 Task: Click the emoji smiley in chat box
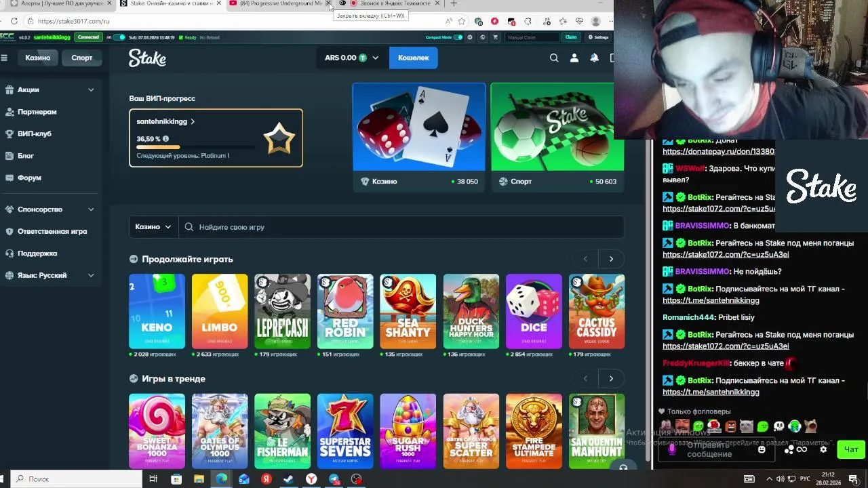tap(762, 449)
